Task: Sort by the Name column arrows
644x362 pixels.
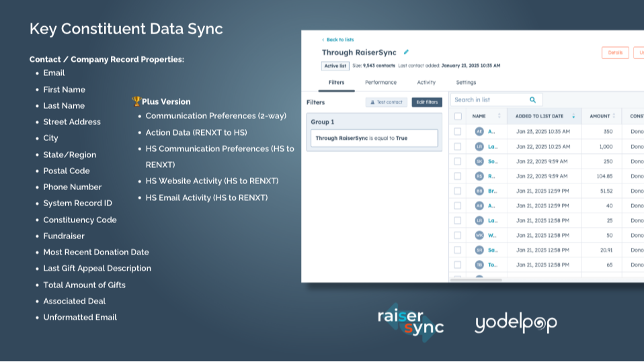Action: [x=499, y=116]
